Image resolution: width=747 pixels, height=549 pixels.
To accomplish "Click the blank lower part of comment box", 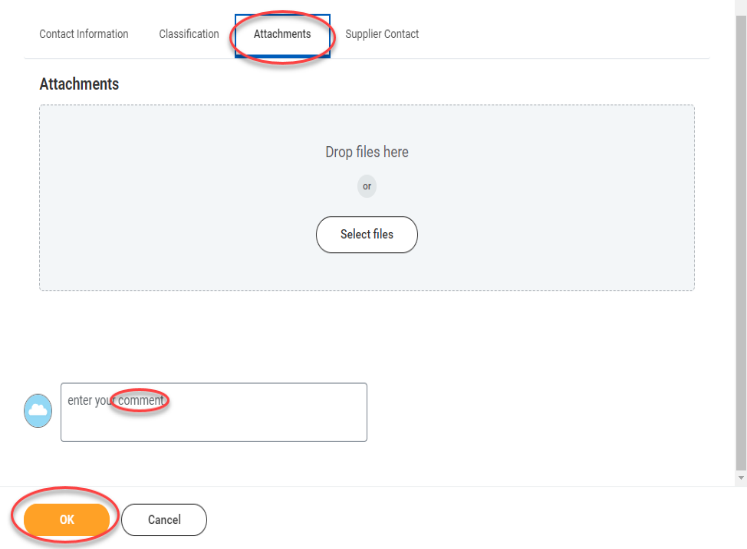I will [x=214, y=427].
